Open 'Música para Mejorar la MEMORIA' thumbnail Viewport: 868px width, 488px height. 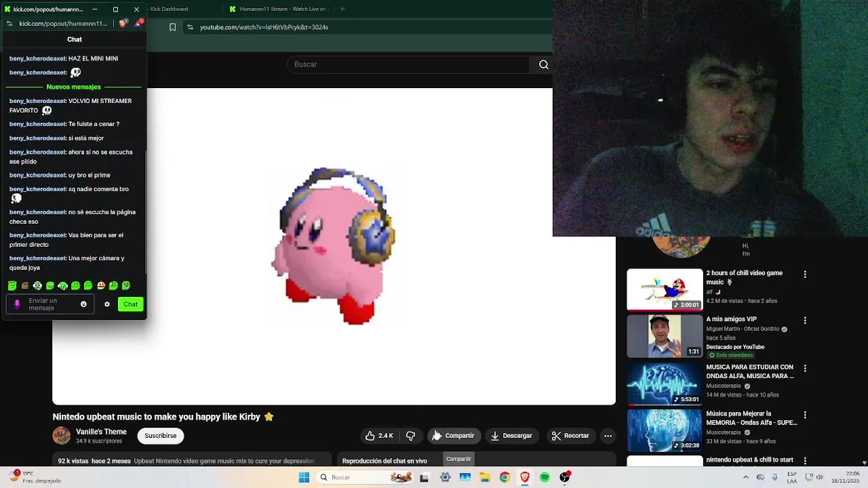[665, 430]
